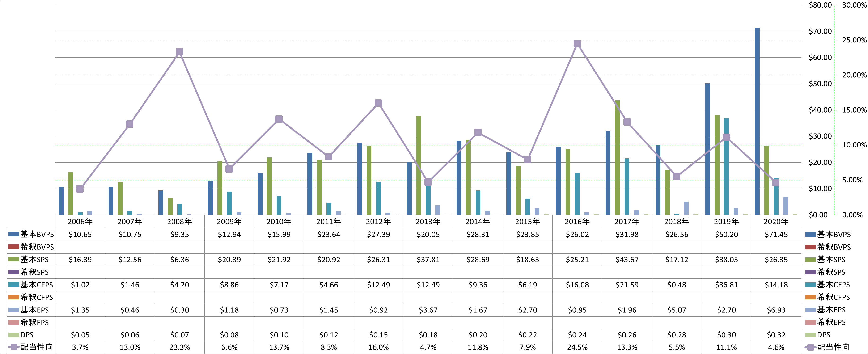Select the 2013年 基本SPS green bar
868x354 pixels.
(419, 165)
